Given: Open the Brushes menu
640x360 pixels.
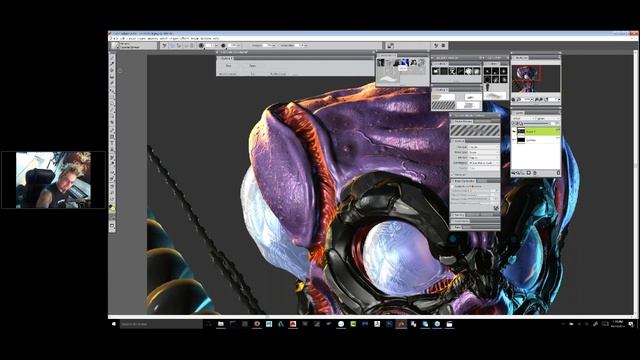Looking at the screenshot, I should 153,38.
